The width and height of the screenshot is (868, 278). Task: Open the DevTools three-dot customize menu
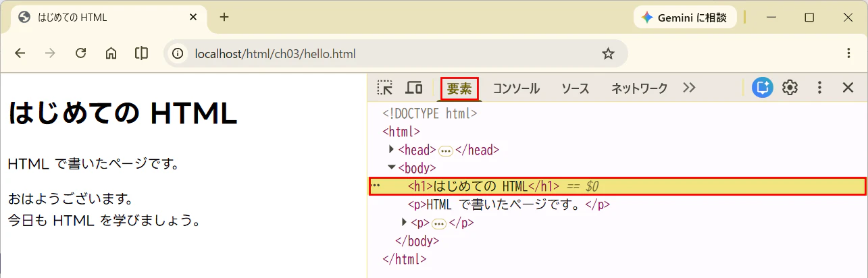[819, 88]
